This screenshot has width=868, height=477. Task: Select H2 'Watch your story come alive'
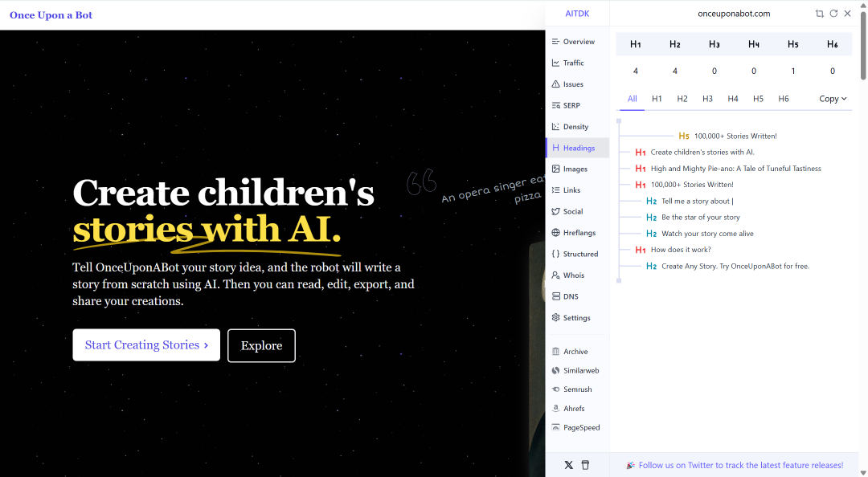(x=700, y=234)
